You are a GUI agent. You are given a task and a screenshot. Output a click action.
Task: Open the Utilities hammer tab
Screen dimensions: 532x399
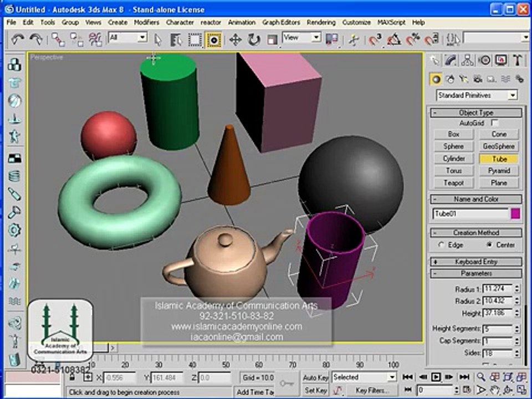518,60
